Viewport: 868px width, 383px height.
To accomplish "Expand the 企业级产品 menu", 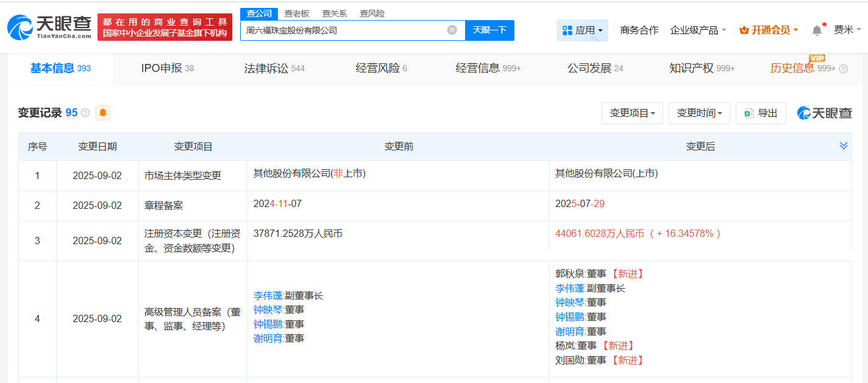I will tap(698, 30).
